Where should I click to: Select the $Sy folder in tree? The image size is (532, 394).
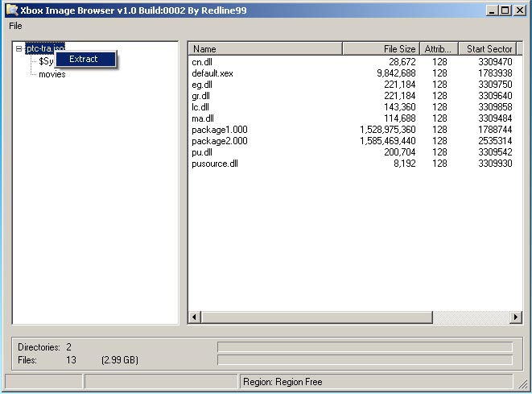click(x=46, y=61)
